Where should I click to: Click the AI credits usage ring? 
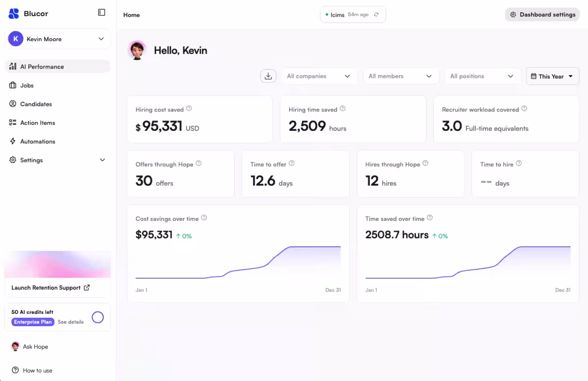pyautogui.click(x=98, y=317)
